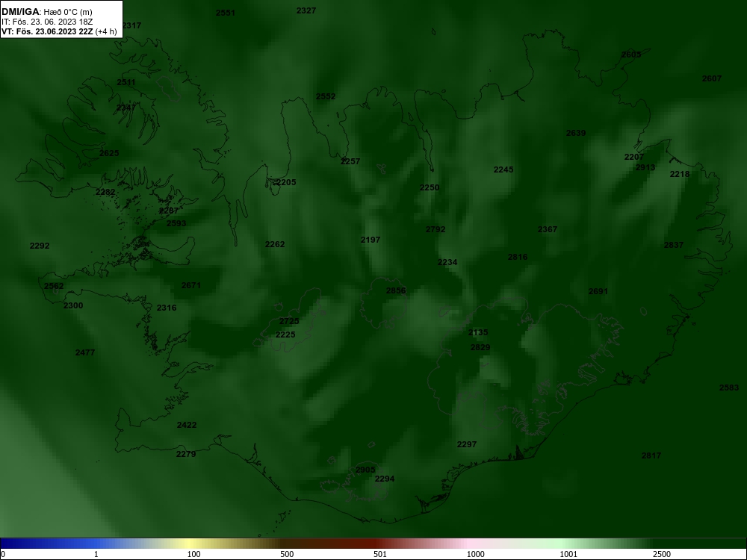The width and height of the screenshot is (747, 560).
Task: Pick the 2511 value in the Westfjords
Action: click(126, 82)
